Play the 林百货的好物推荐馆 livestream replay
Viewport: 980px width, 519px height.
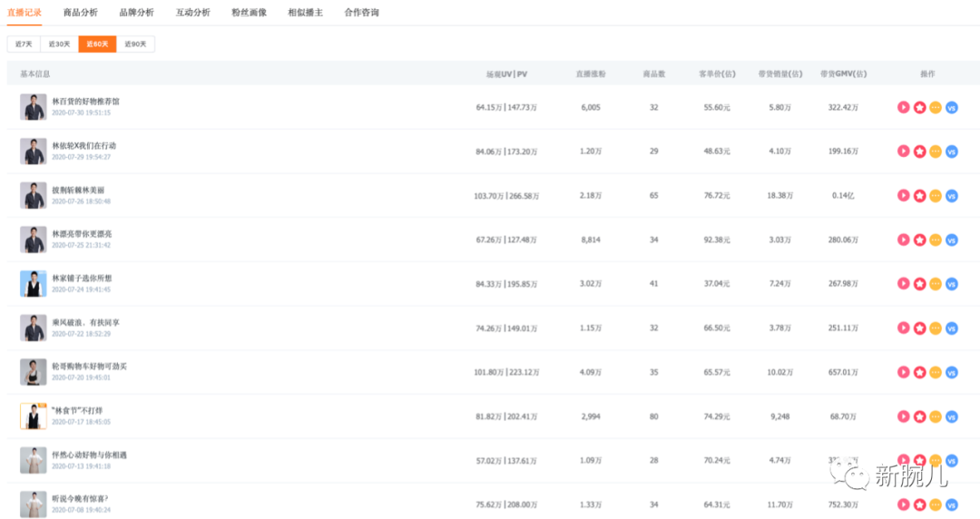(x=903, y=108)
